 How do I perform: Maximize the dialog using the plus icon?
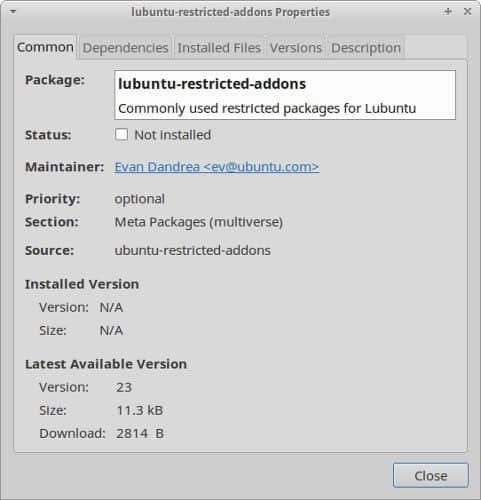[448, 12]
